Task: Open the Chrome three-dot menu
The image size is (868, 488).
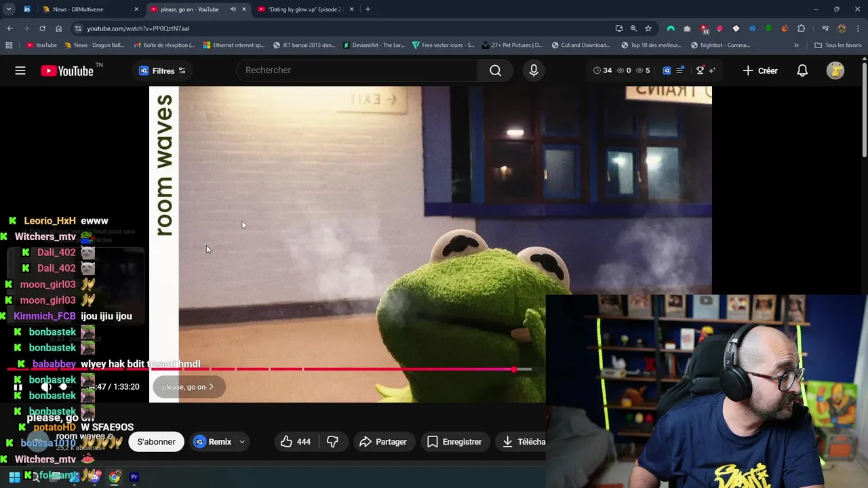Action: click(858, 28)
